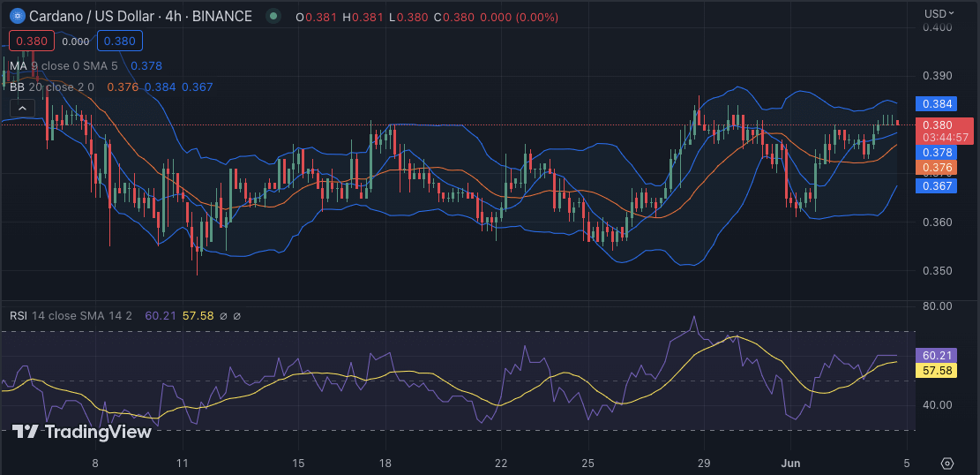Click the yellow 57.58 RSI axis label
The height and width of the screenshot is (475, 980).
click(936, 371)
